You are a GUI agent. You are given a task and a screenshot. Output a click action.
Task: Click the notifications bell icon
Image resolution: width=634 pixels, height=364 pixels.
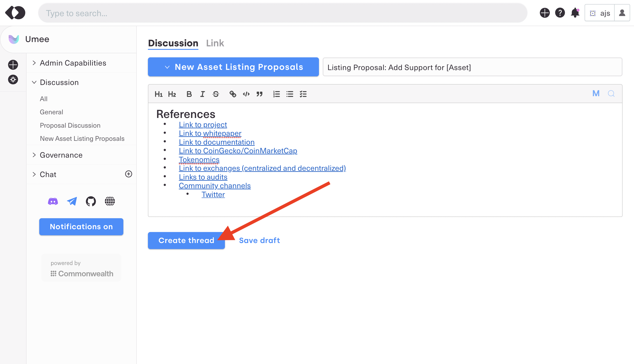click(575, 13)
